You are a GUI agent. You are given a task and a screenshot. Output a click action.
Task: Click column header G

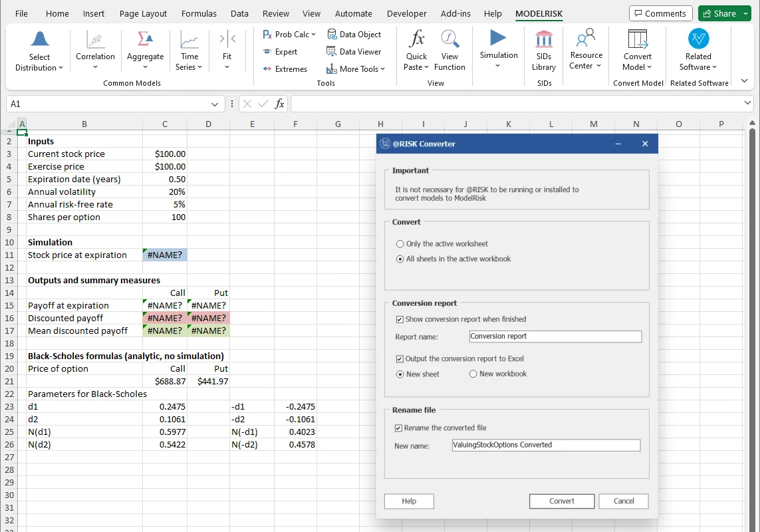[338, 124]
